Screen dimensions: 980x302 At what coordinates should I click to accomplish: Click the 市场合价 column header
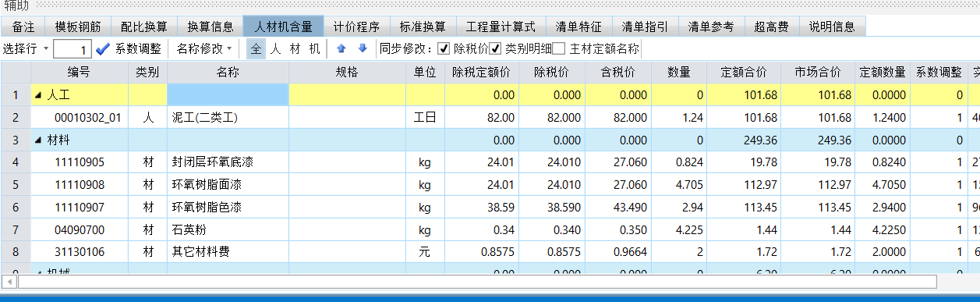(x=818, y=73)
